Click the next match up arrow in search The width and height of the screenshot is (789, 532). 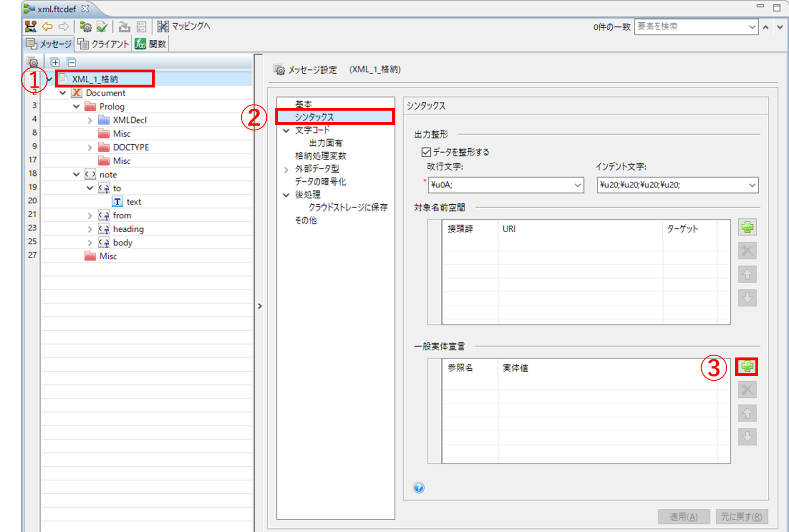[766, 27]
